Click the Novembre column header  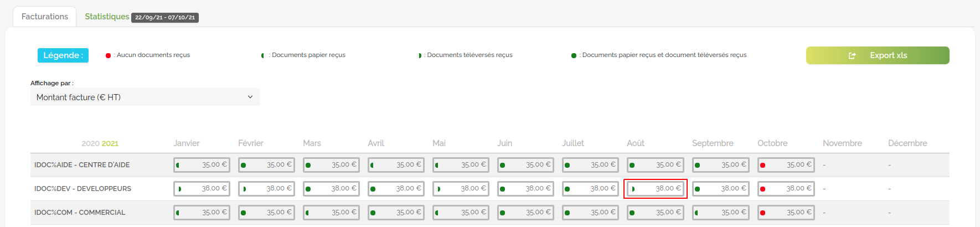842,143
